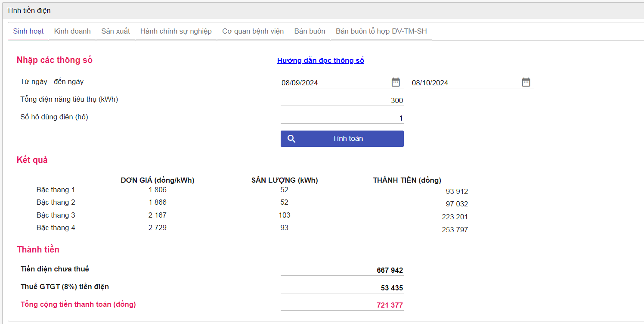Open the start date calendar picker icon
The width and height of the screenshot is (644, 324).
click(396, 82)
